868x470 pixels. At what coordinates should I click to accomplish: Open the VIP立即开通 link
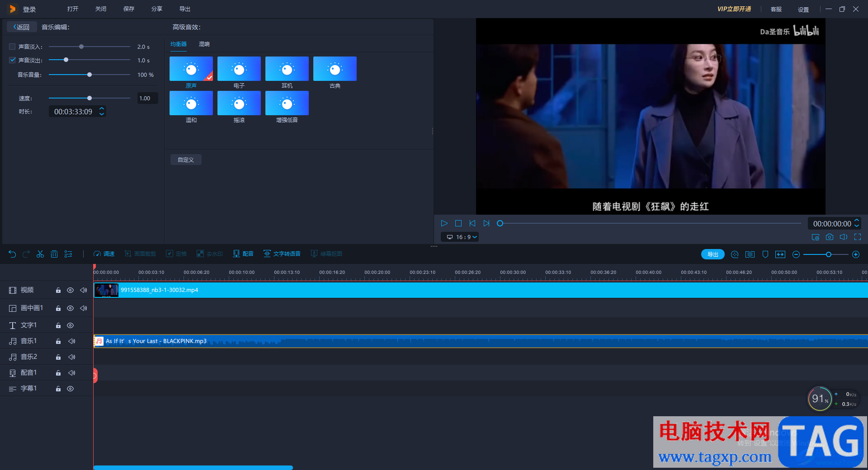(734, 9)
